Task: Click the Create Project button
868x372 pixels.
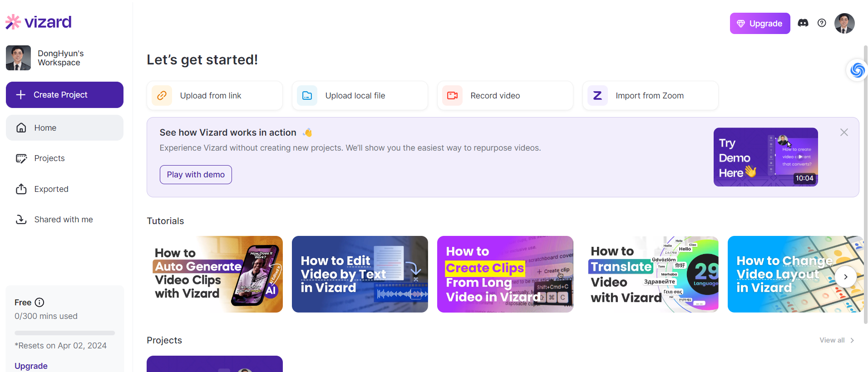Action: coord(64,95)
